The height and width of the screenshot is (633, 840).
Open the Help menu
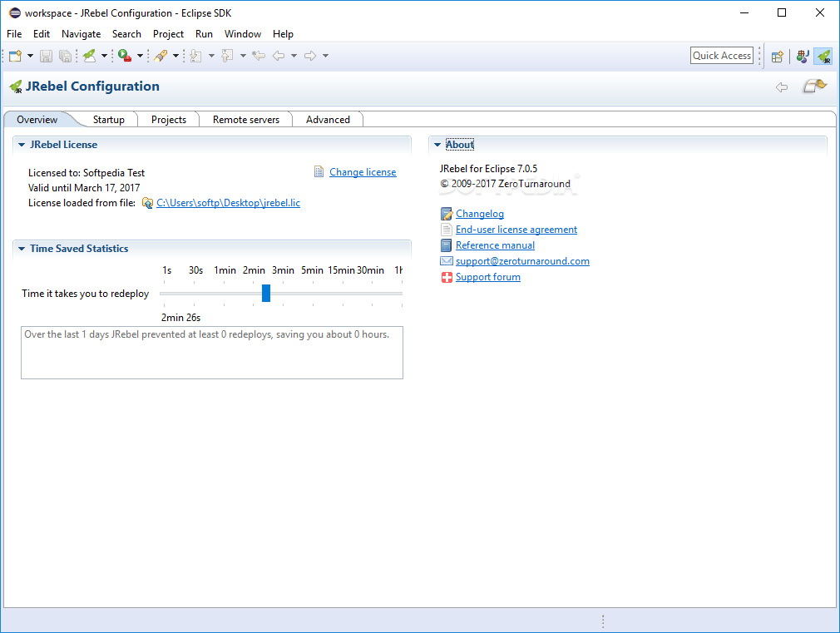[x=283, y=34]
